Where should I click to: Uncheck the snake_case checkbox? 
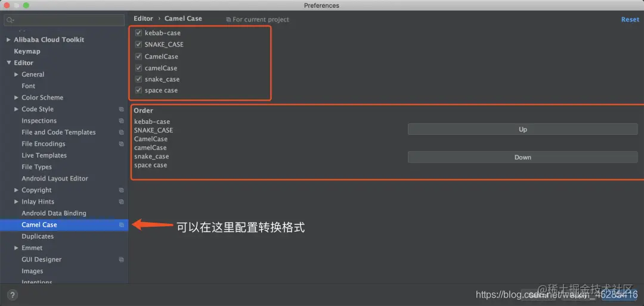(138, 79)
